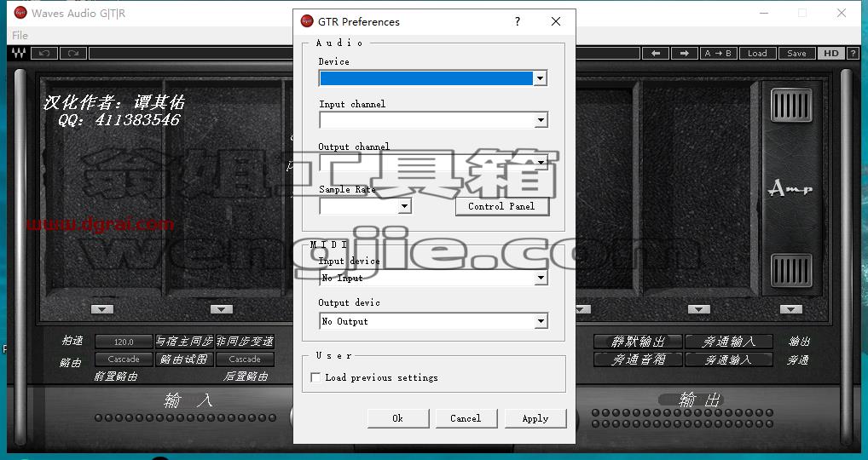Screen dimensions: 868x460
Task: Click the output level meter LEDs
Action: (x=682, y=418)
